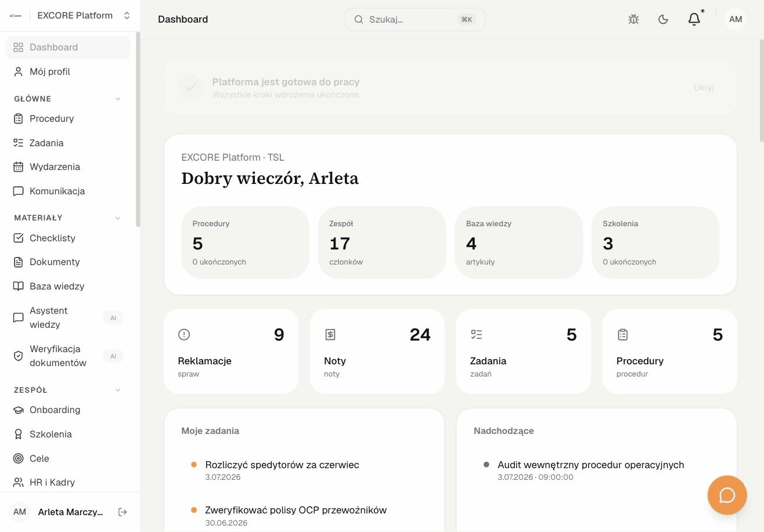Open the Noty card with 24 noty
This screenshot has height=532, width=764.
click(x=377, y=352)
